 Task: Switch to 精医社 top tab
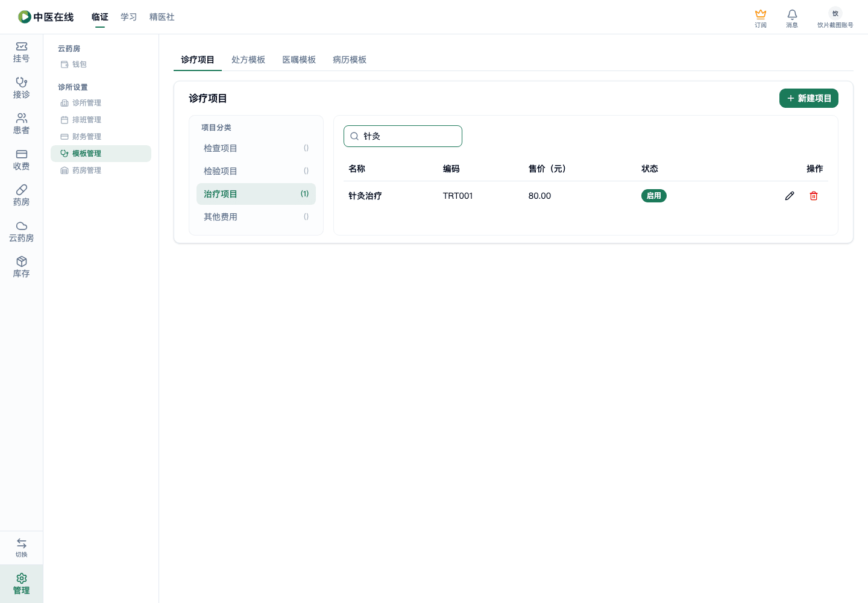click(162, 17)
